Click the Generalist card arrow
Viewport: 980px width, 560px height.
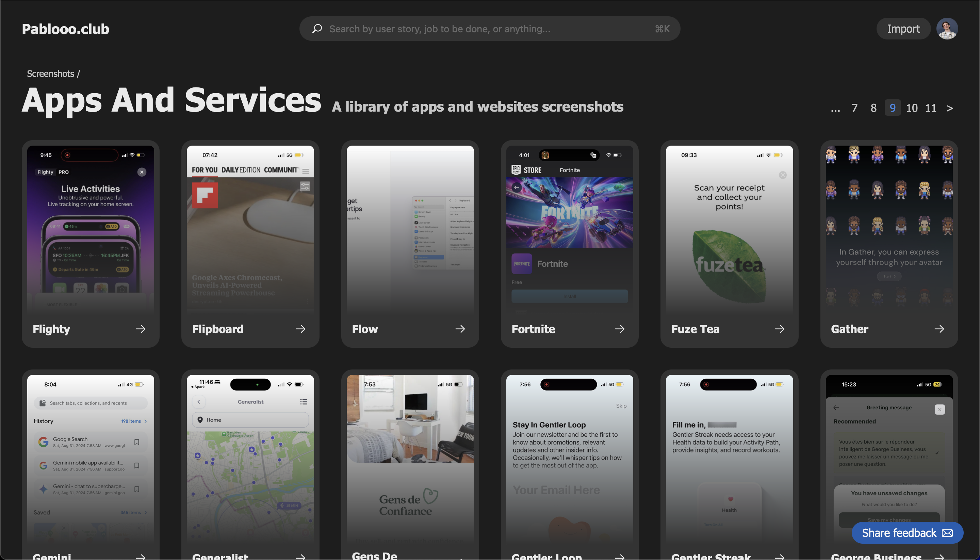pyautogui.click(x=301, y=557)
